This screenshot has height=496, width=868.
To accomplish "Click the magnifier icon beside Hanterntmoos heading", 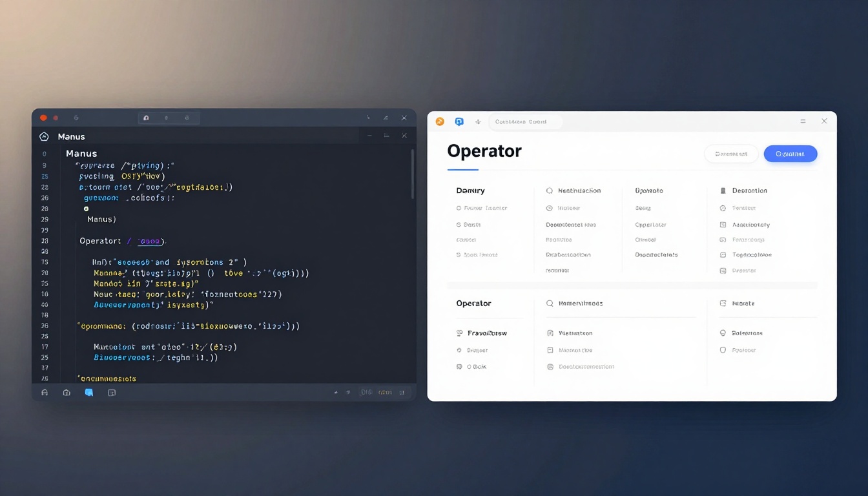I will click(550, 303).
